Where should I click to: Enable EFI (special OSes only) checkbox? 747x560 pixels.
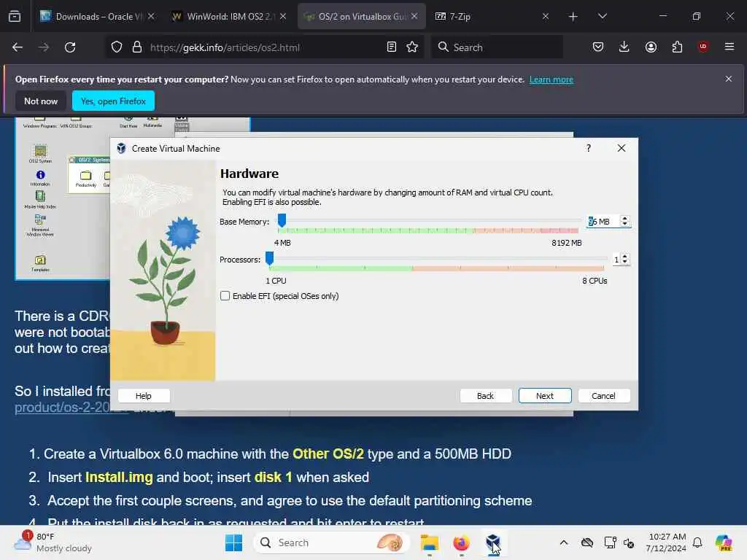(225, 296)
